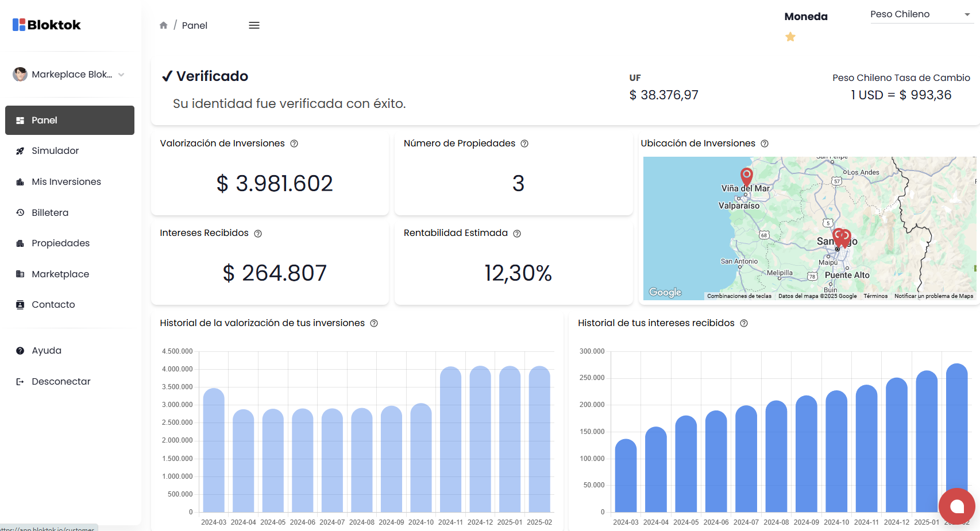Screen dimensions: 980x531
Task: Open Mis Inversiones from the sidebar
Action: (x=21, y=181)
